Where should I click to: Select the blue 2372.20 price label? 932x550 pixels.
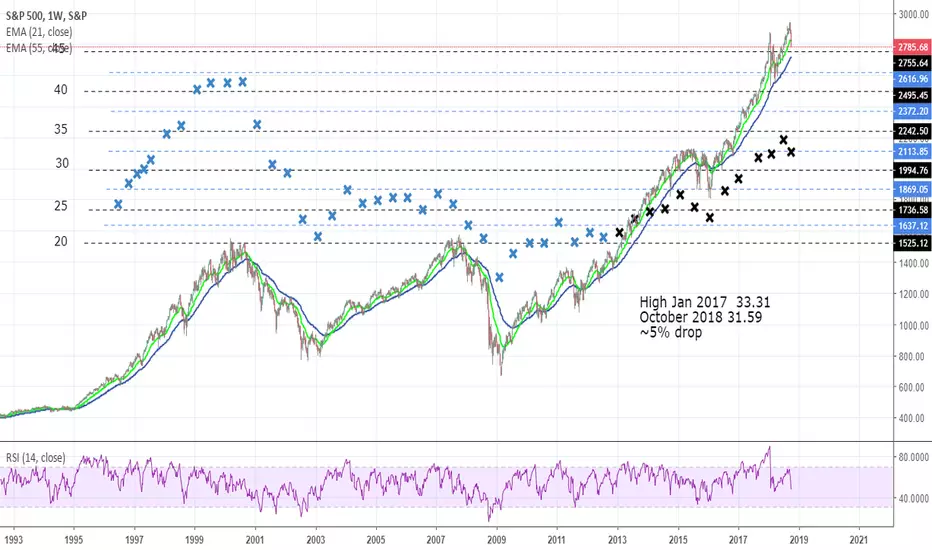tap(912, 111)
